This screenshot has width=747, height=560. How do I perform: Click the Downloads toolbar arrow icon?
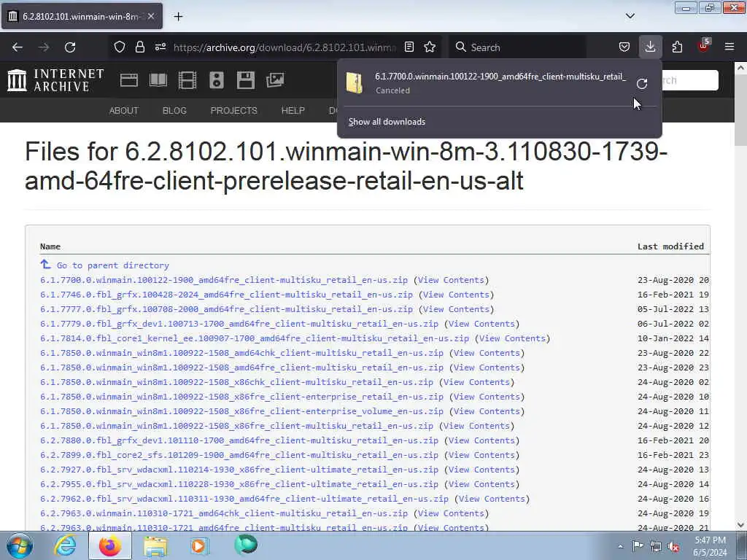click(x=650, y=47)
